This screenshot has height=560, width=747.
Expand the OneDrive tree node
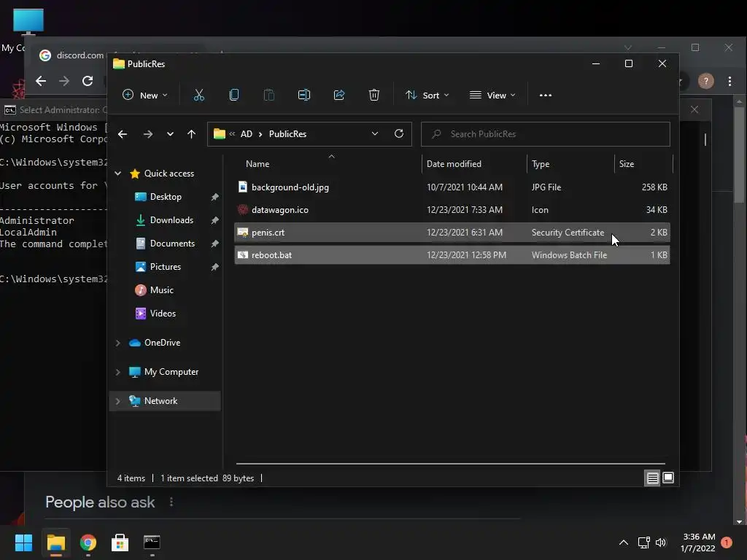point(117,343)
